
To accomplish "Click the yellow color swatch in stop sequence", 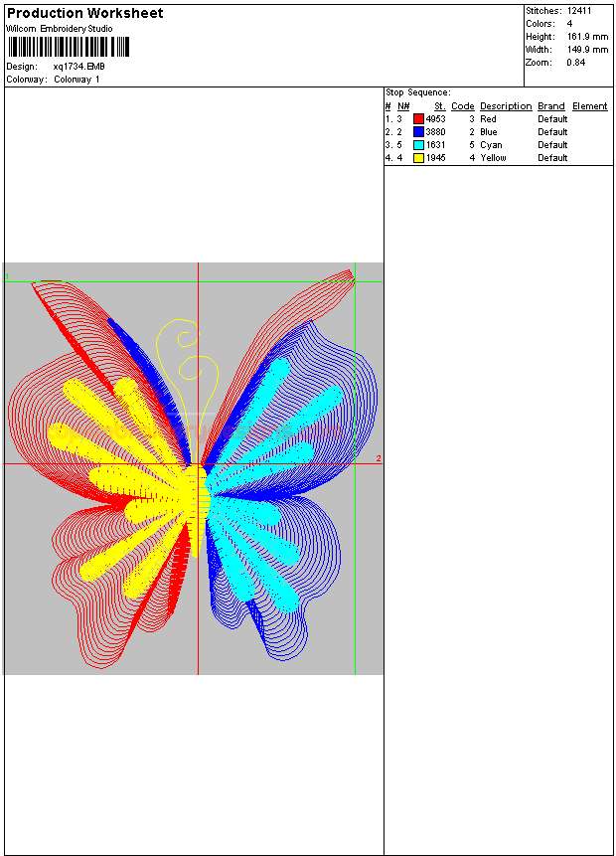I will (418, 158).
